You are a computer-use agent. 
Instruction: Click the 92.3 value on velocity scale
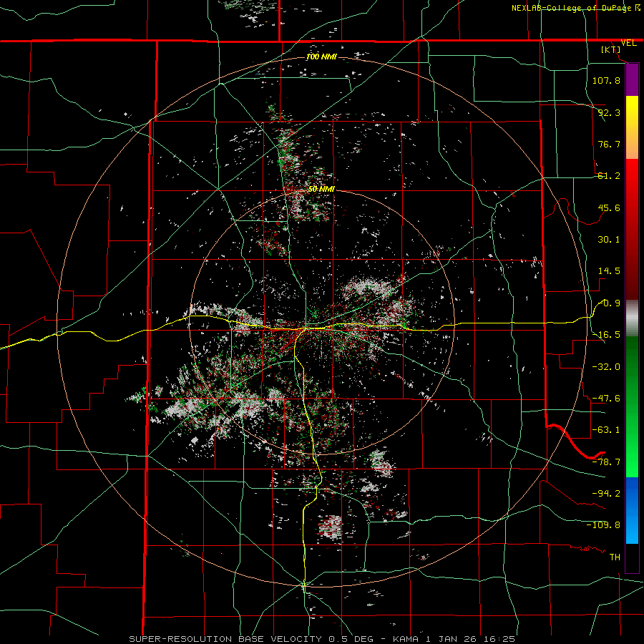(x=609, y=112)
